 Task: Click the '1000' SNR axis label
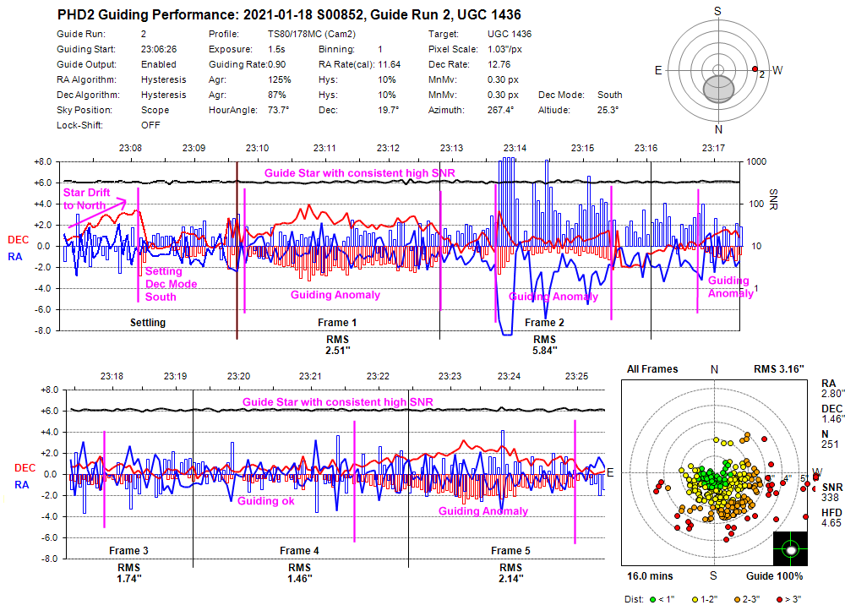(756, 161)
